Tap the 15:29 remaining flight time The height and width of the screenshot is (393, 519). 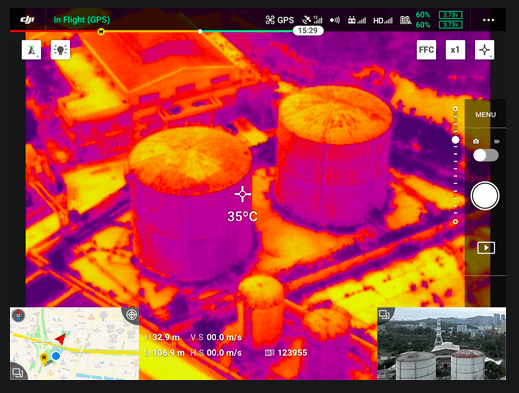click(x=308, y=31)
